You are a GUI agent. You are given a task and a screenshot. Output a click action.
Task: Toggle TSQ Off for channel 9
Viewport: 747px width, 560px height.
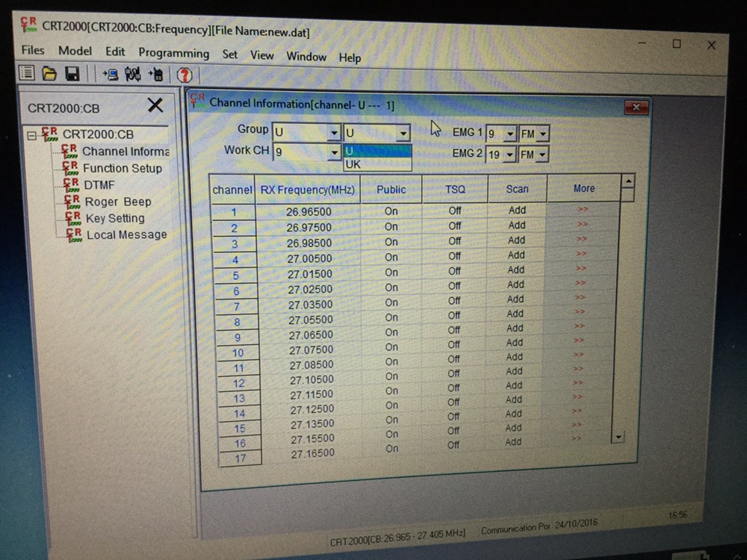(x=454, y=329)
